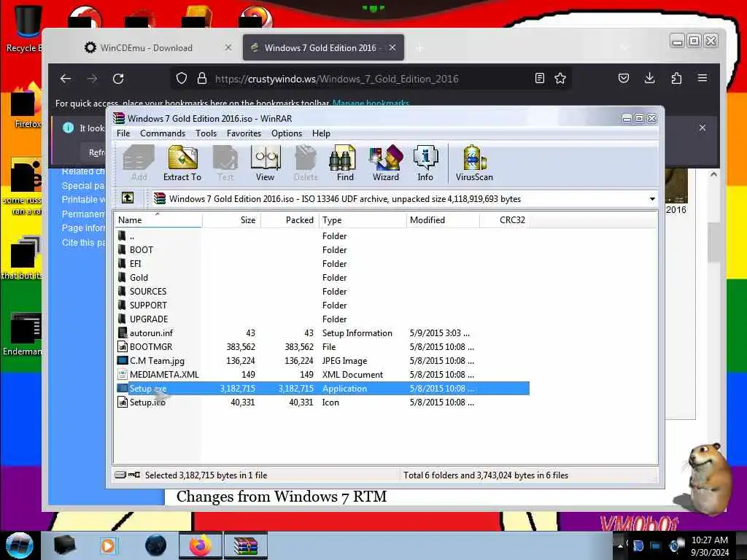
Task: Open the Help menu in WinRAR
Action: (321, 133)
